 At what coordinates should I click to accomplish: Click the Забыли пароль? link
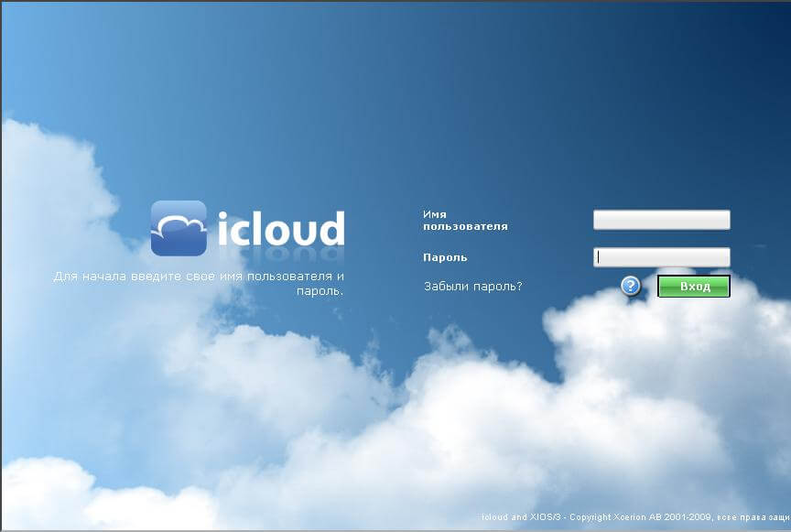click(x=473, y=287)
